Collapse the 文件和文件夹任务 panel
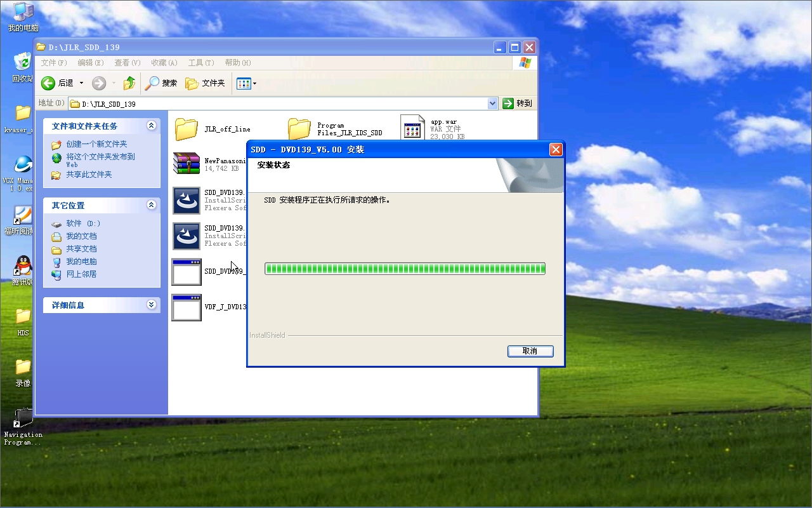Viewport: 812px width, 508px height. (151, 126)
